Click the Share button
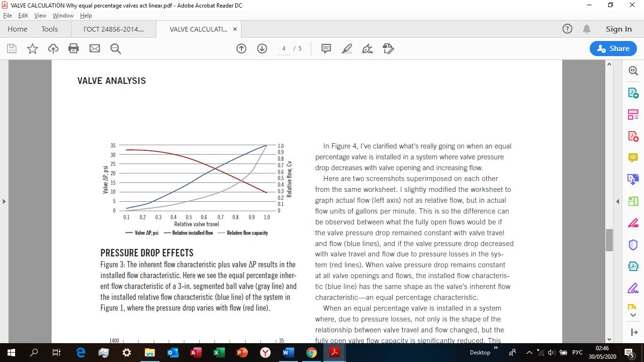Screen dimensions: 644x362 [x=613, y=49]
